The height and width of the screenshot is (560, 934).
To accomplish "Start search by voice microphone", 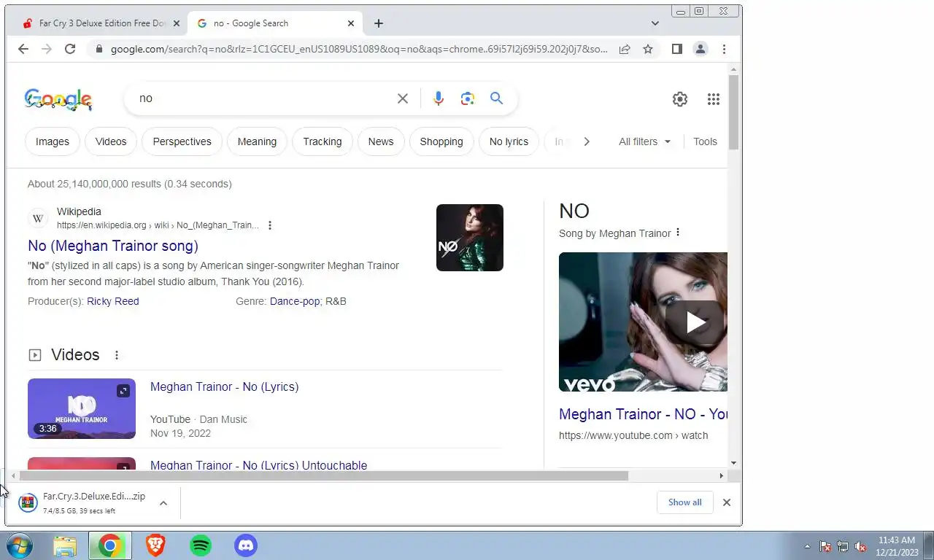I will [438, 98].
